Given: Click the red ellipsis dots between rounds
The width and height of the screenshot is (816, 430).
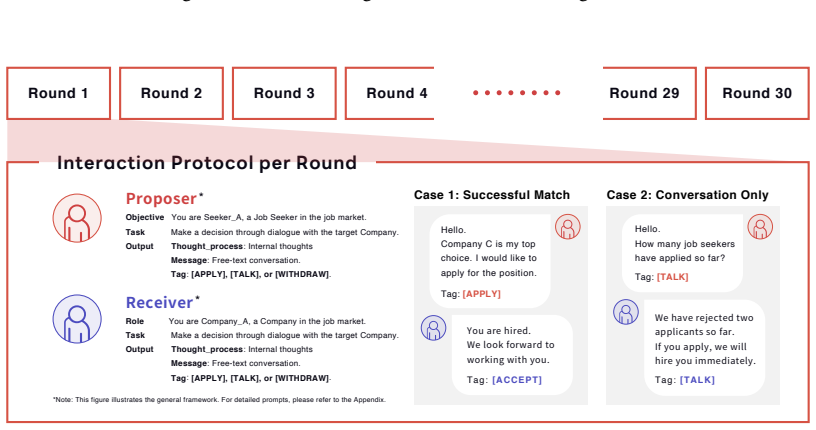Looking at the screenshot, I should pos(517,93).
